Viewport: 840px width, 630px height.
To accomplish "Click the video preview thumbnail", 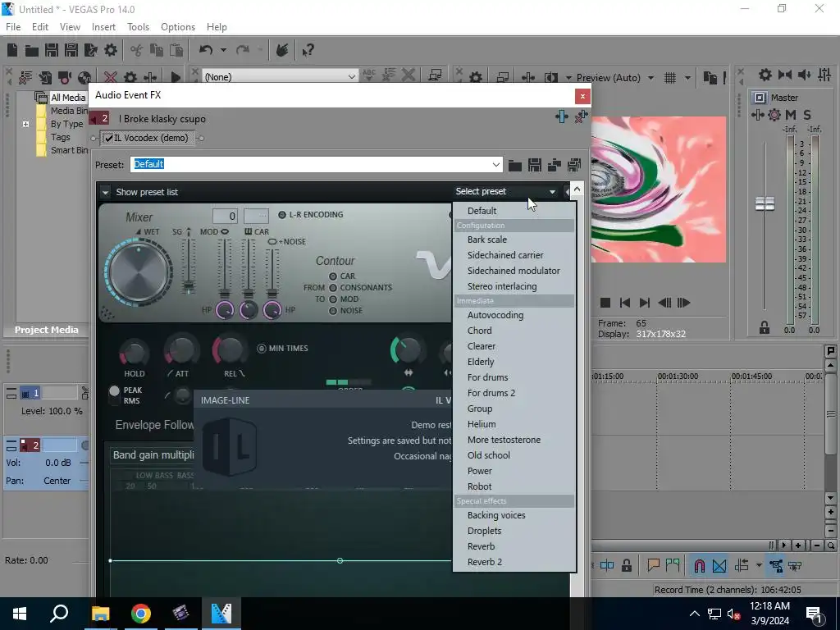I will pyautogui.click(x=659, y=189).
